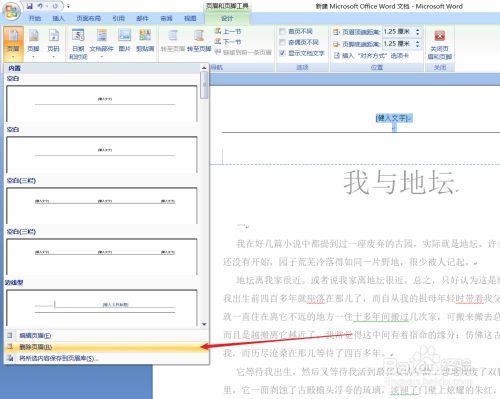The height and width of the screenshot is (399, 500).
Task: Click the document title 我与地坛
Action: pyautogui.click(x=399, y=182)
